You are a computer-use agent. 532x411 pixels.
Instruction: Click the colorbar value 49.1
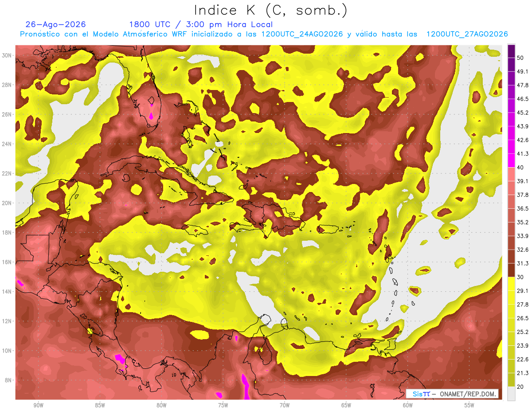523,71
